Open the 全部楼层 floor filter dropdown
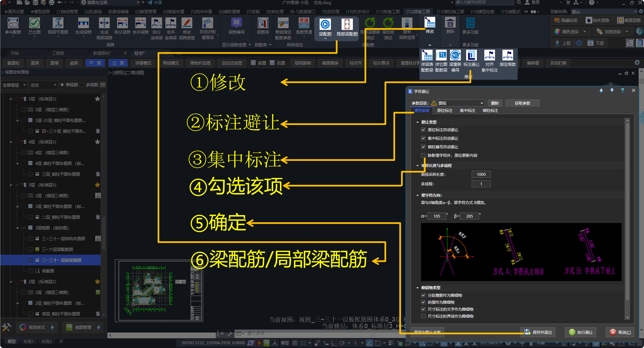 pos(14,85)
